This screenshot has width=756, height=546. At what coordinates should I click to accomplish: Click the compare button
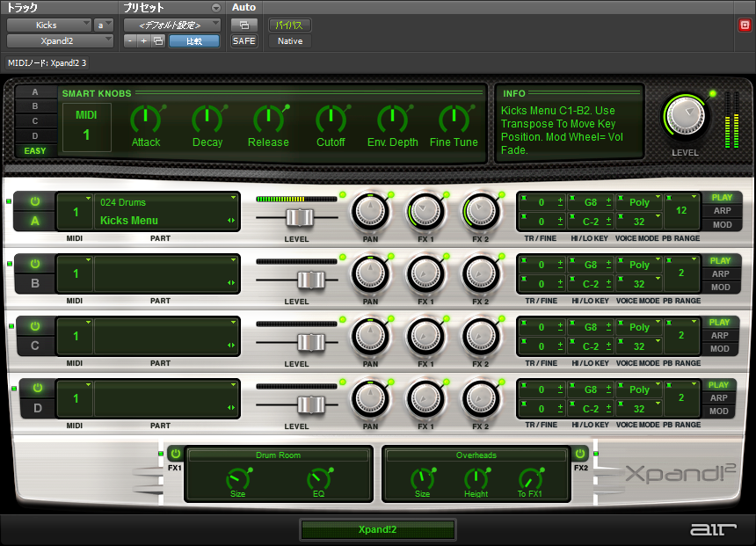click(x=194, y=41)
